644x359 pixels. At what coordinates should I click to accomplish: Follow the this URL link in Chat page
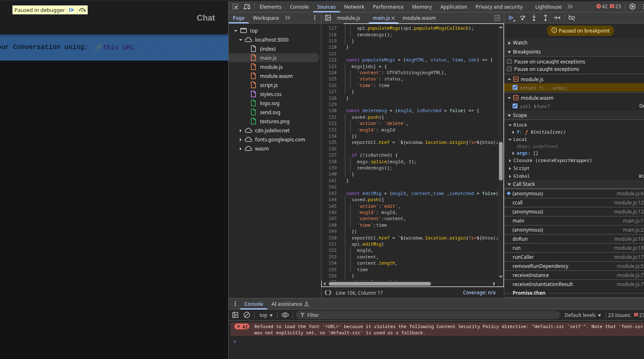point(119,47)
